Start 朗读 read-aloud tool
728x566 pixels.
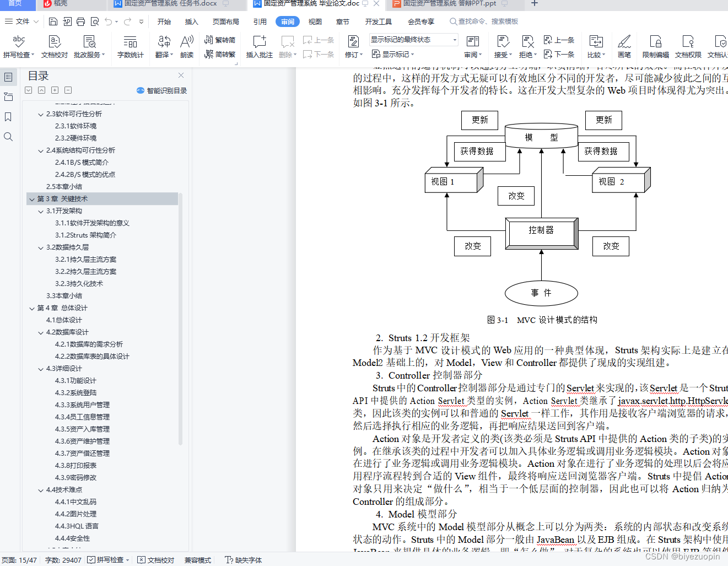(x=187, y=46)
